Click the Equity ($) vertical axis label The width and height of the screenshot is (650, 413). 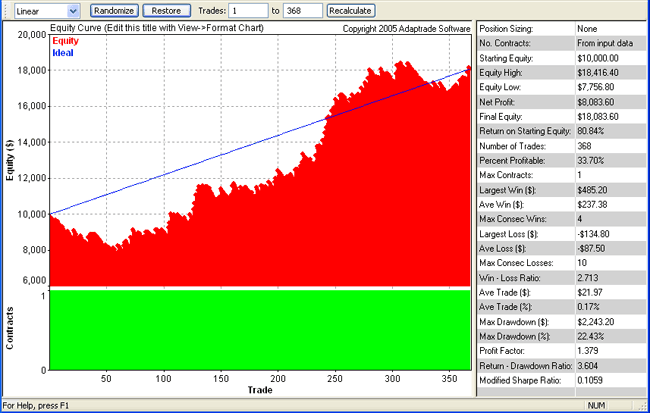point(9,160)
